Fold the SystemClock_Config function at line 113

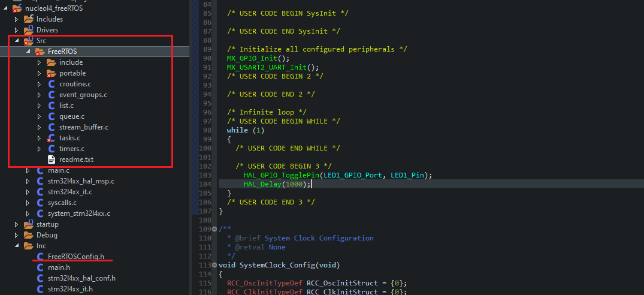tap(216, 265)
